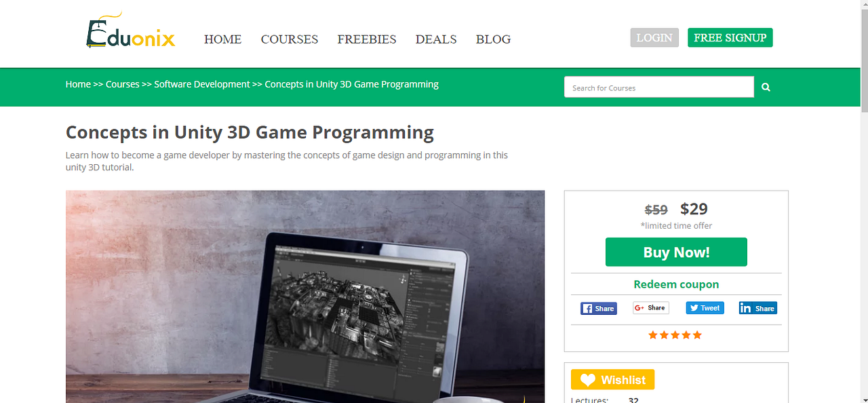
Task: Click the search magnifier icon
Action: (x=766, y=87)
